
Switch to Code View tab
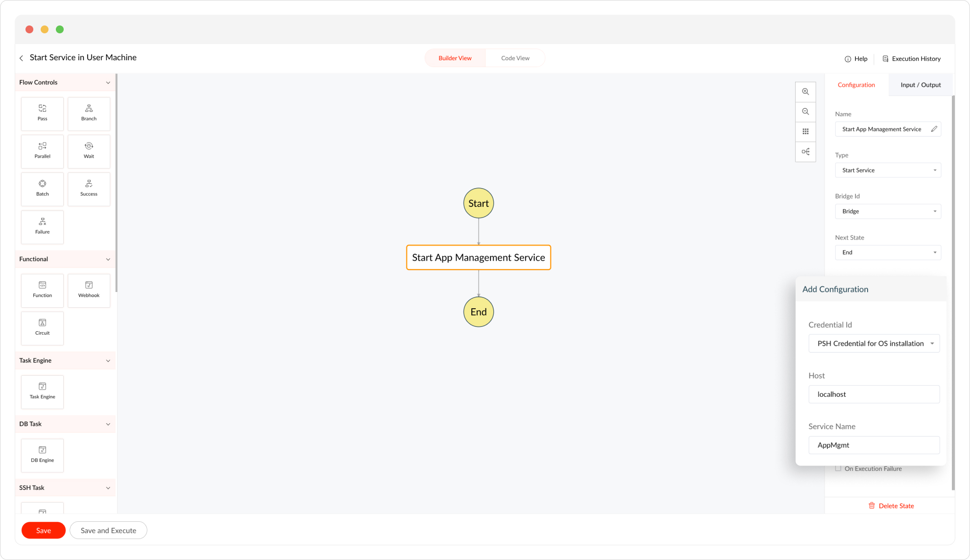point(515,58)
